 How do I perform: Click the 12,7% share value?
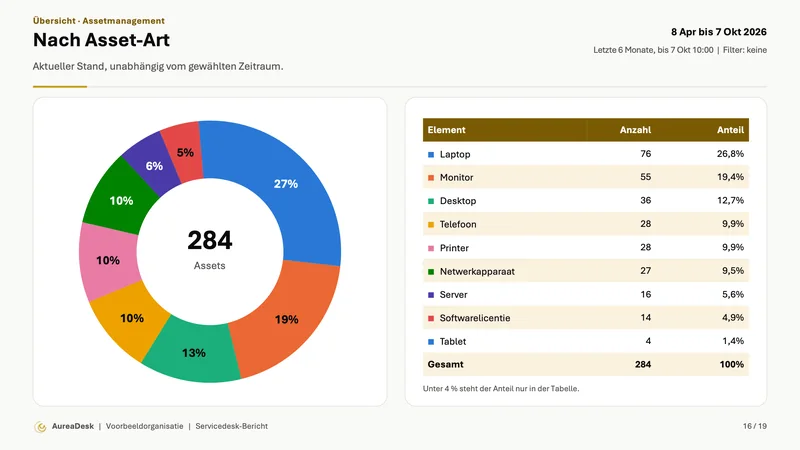[x=730, y=201]
